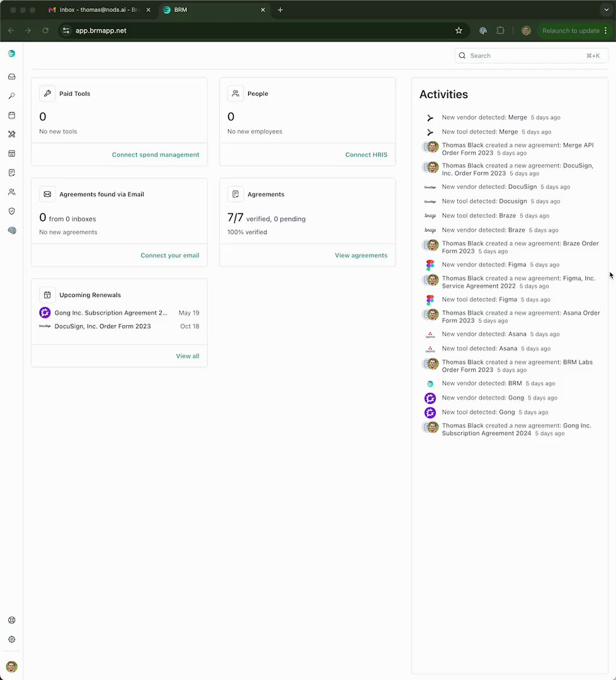Screen dimensions: 616x680
Task: Click the BRM logo in sidebar
Action: tap(12, 54)
